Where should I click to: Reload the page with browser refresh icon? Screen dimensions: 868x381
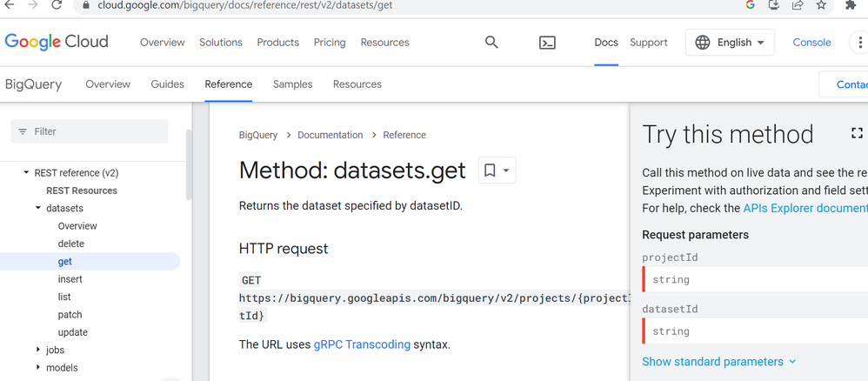click(57, 5)
